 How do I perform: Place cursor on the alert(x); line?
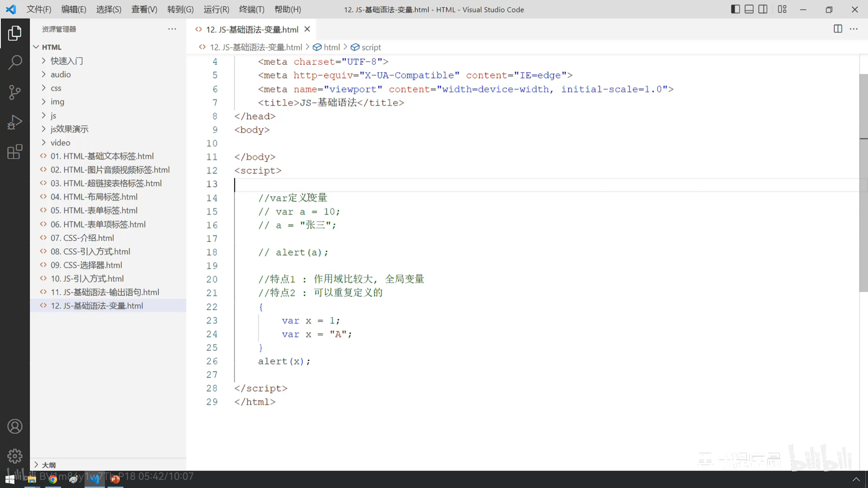[284, 361]
